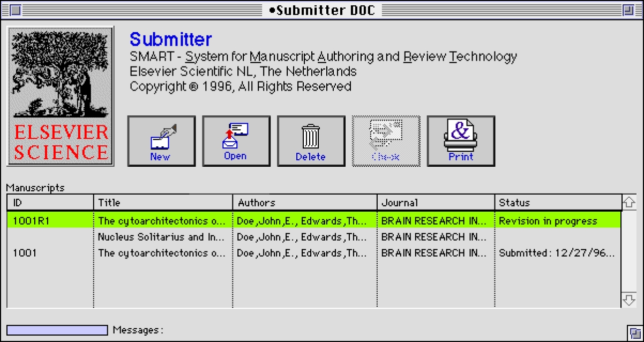Click the Title column header
644x342 pixels.
click(x=163, y=203)
